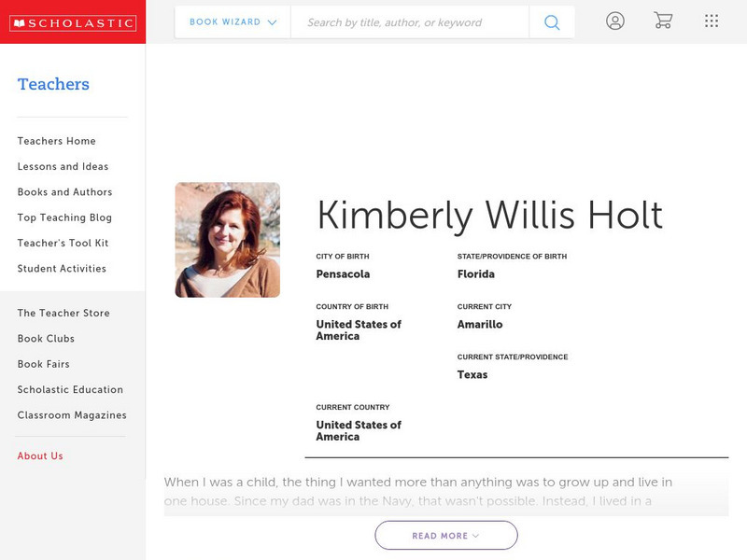
Task: Expand the Book Wizard dropdown
Action: 233,21
